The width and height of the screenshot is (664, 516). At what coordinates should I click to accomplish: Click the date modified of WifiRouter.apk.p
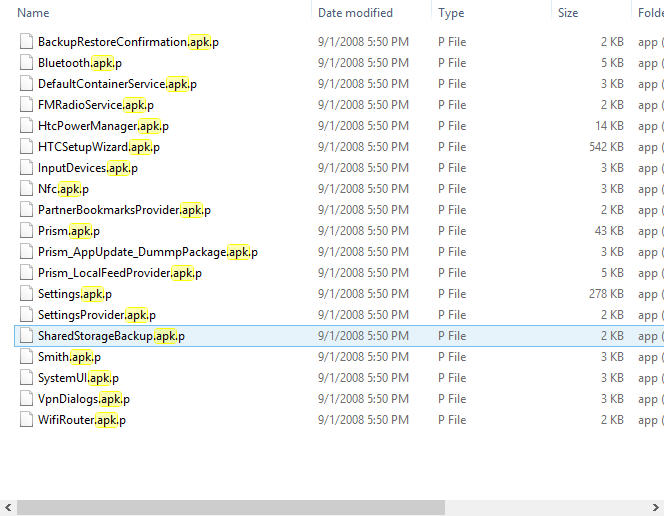pyautogui.click(x=363, y=419)
